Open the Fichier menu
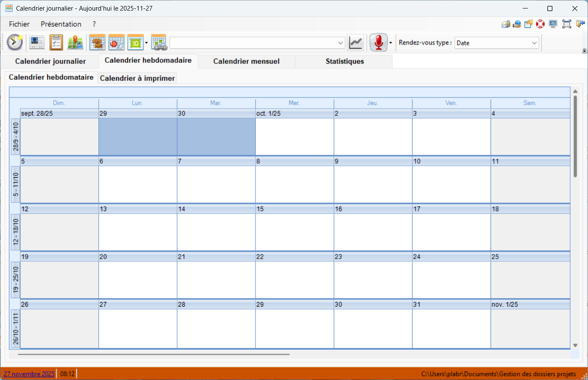This screenshot has width=588, height=380. (x=19, y=24)
